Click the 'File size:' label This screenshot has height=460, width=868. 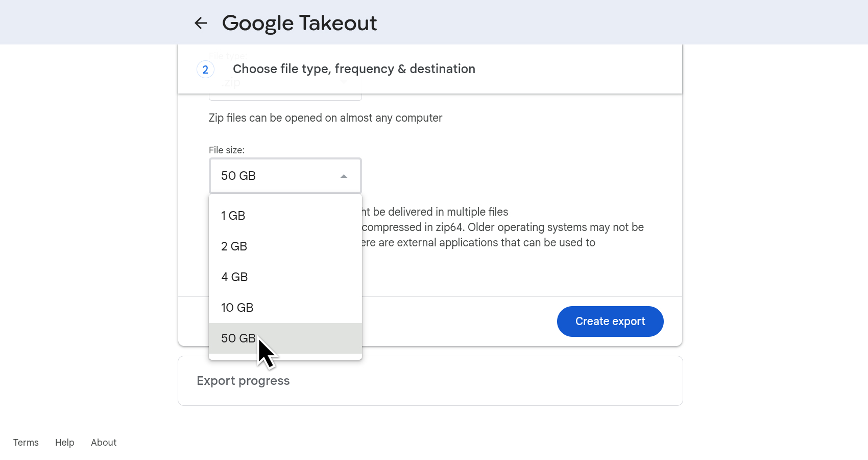[x=227, y=150]
